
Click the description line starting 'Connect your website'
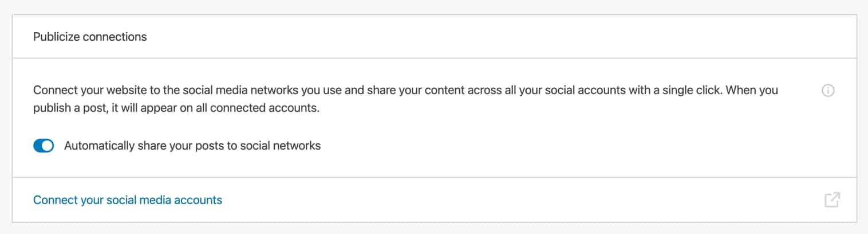(x=401, y=91)
